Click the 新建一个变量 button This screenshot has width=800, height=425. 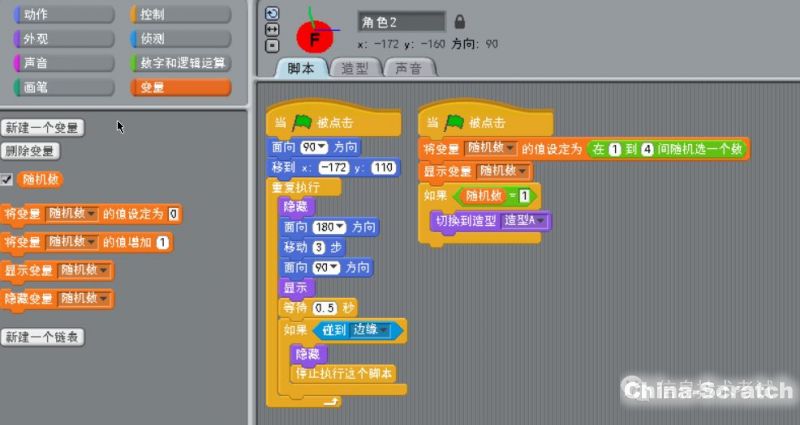coord(43,128)
